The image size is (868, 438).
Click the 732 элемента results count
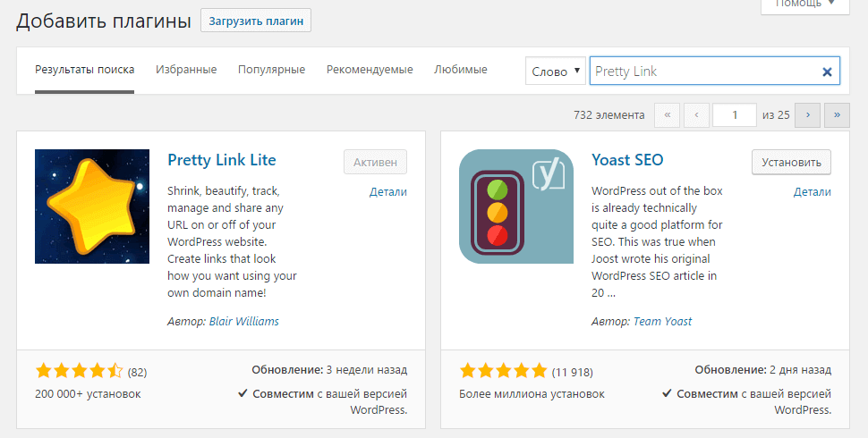coord(608,115)
